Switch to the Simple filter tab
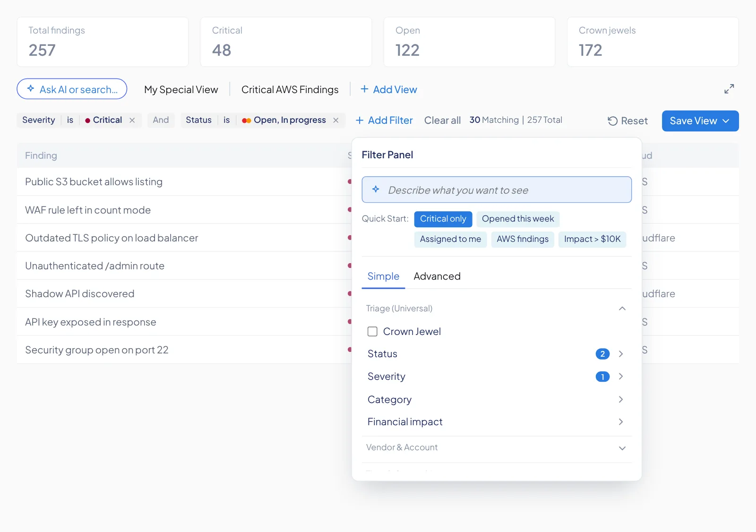Viewport: 756px width, 532px height. coord(383,276)
